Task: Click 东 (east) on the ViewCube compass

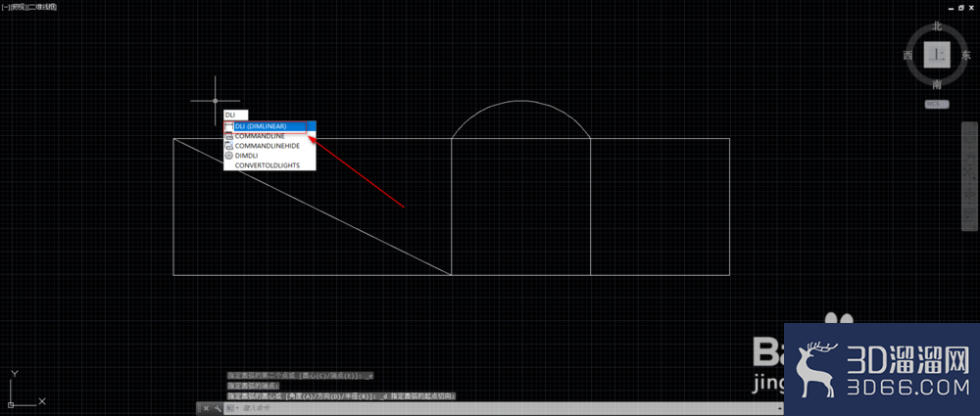Action: [966, 56]
